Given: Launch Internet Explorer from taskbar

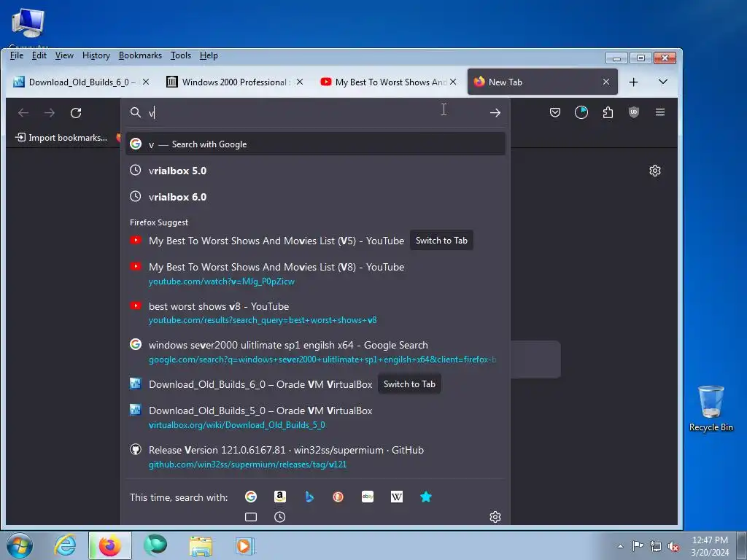Looking at the screenshot, I should click(x=65, y=545).
